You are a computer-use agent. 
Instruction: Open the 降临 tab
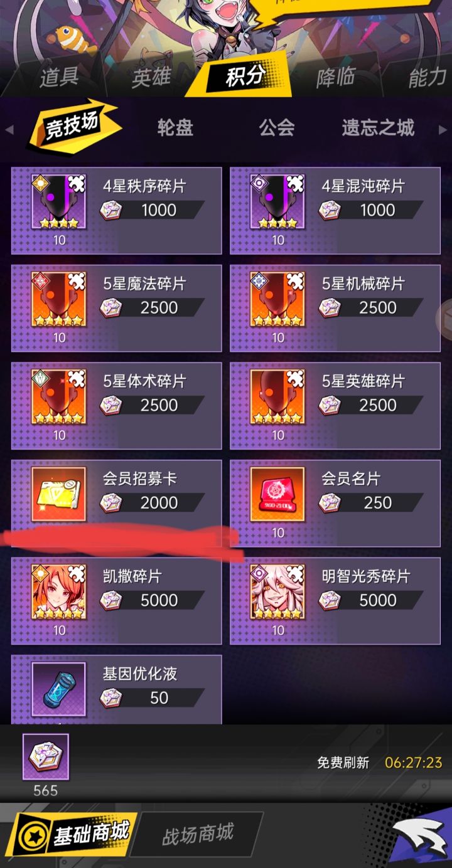click(335, 78)
